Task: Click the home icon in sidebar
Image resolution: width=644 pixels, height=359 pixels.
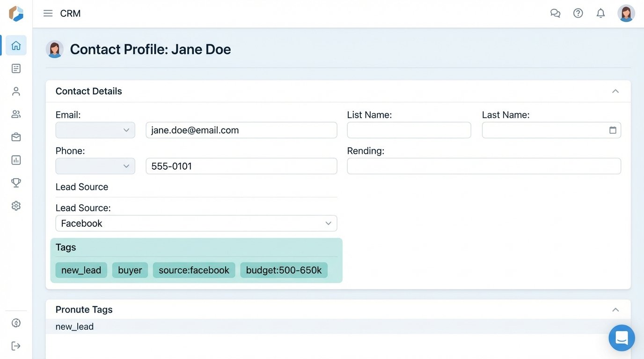Action: point(16,45)
